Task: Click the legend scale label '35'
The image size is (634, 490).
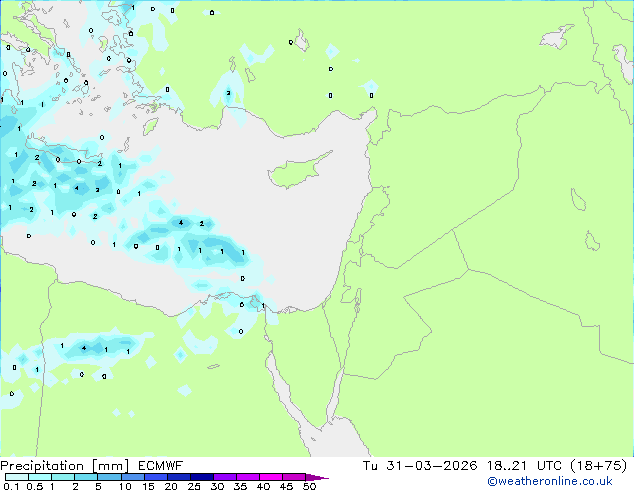Action: [x=240, y=486]
